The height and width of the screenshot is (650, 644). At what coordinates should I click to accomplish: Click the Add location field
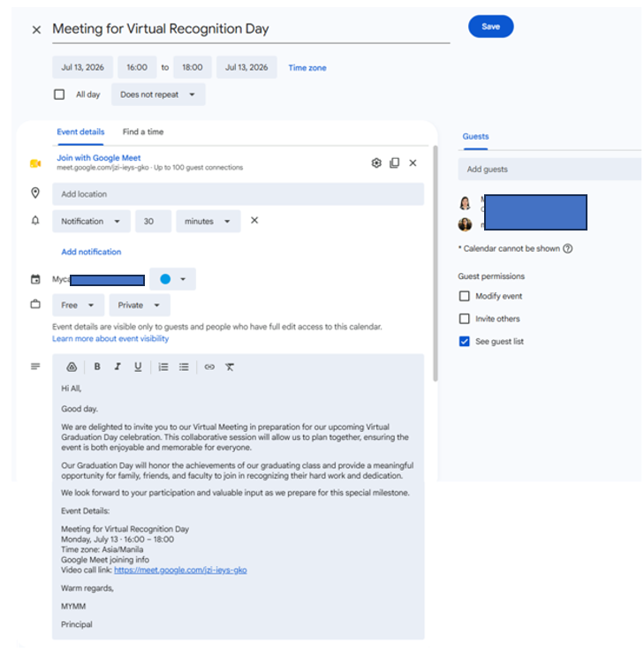[238, 194]
